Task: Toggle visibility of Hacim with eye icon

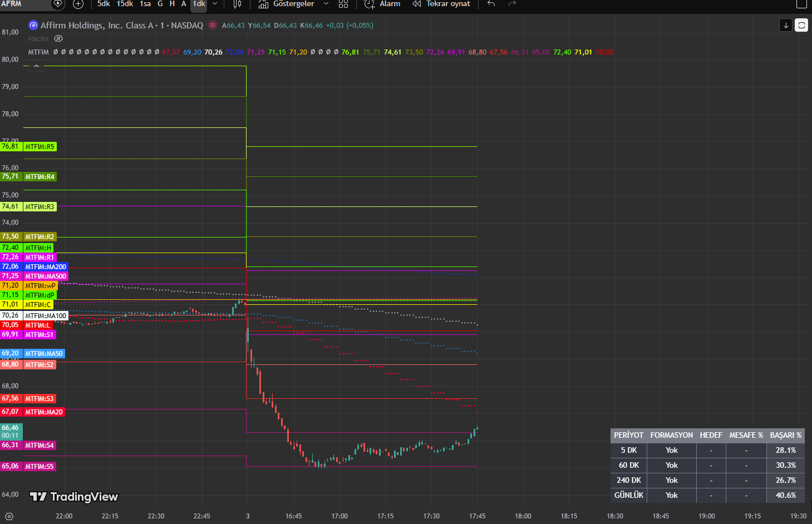Action: click(58, 39)
